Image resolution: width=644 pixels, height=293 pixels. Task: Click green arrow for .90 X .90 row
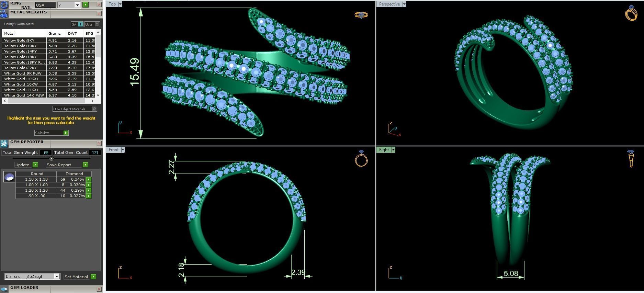pyautogui.click(x=89, y=196)
